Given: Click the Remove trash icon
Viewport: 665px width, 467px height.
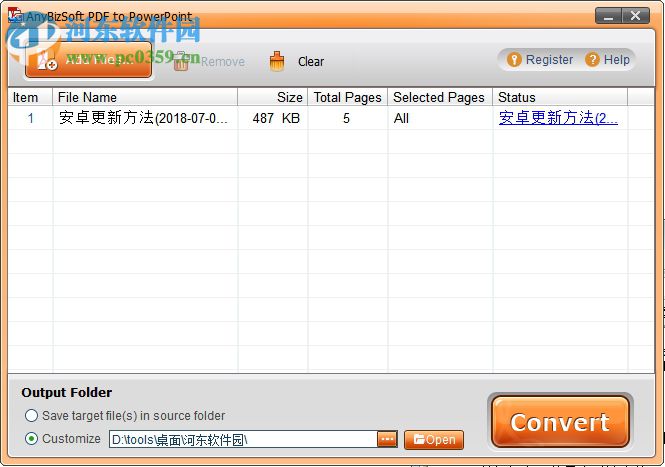Looking at the screenshot, I should tap(181, 62).
